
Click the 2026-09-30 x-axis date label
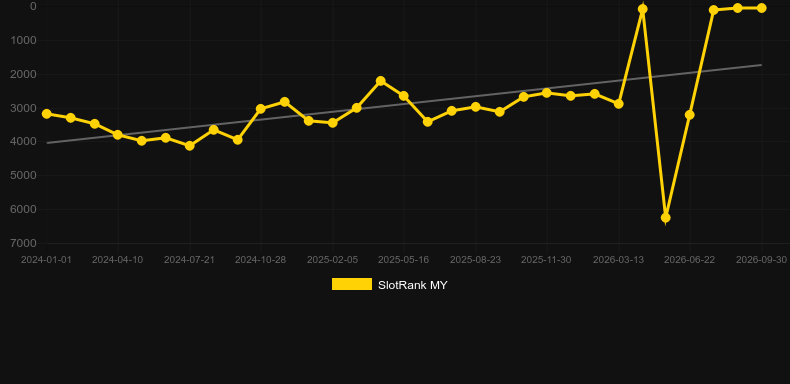761,260
